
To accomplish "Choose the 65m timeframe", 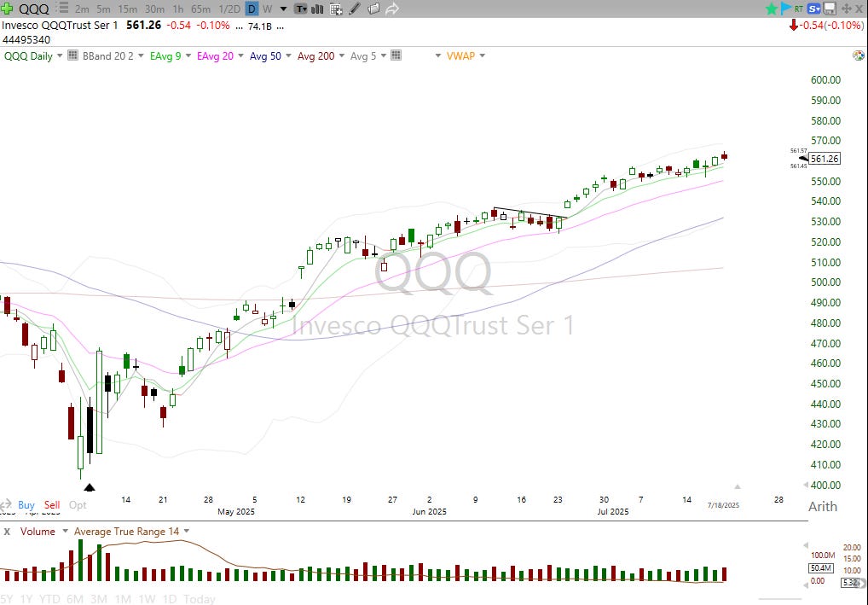I will click(x=201, y=9).
